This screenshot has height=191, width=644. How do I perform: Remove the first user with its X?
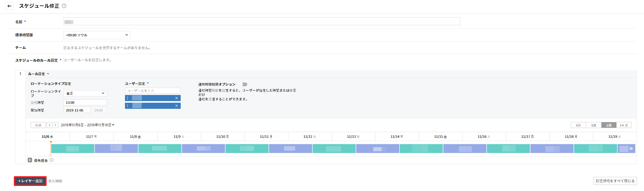tap(176, 98)
